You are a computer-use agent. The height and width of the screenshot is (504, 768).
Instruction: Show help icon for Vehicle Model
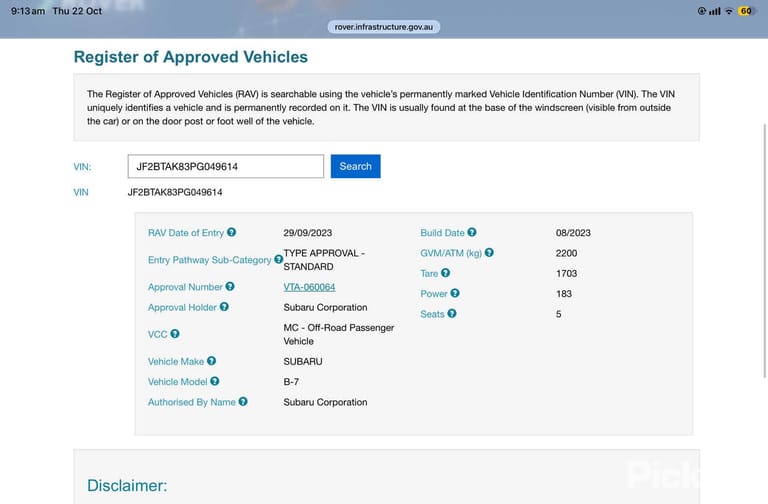click(x=215, y=381)
